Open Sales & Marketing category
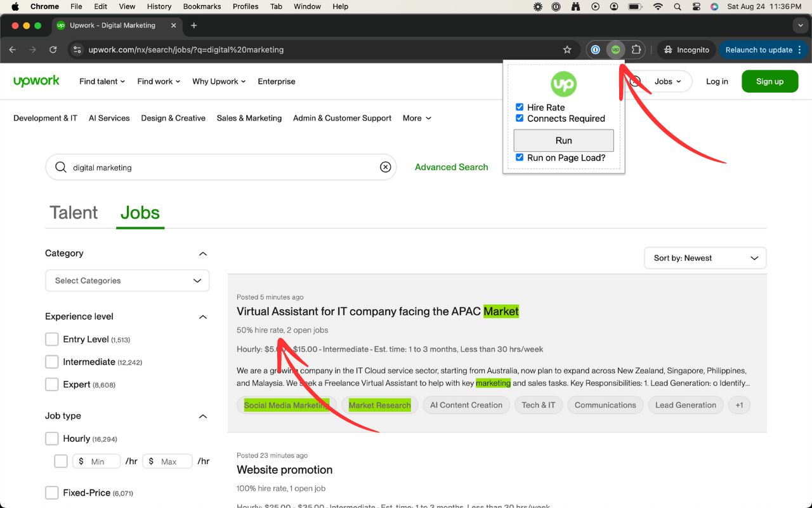 [249, 118]
